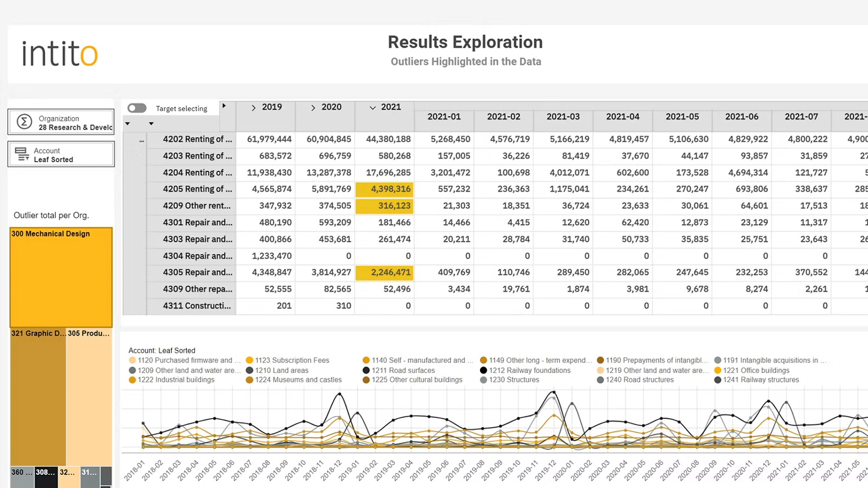Screen dimensions: 868x488
Task: Click the 1241 Railway structures legend dot
Action: click(x=717, y=380)
